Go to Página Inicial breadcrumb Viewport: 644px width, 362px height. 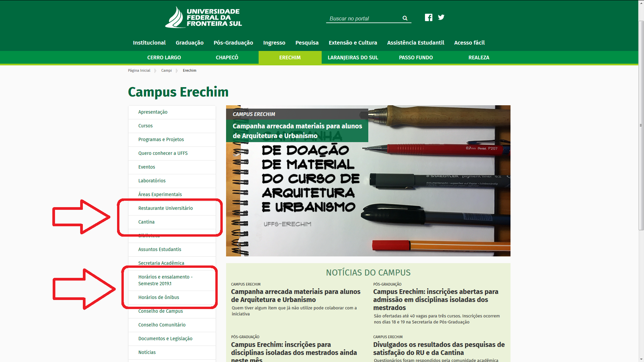[x=139, y=70]
